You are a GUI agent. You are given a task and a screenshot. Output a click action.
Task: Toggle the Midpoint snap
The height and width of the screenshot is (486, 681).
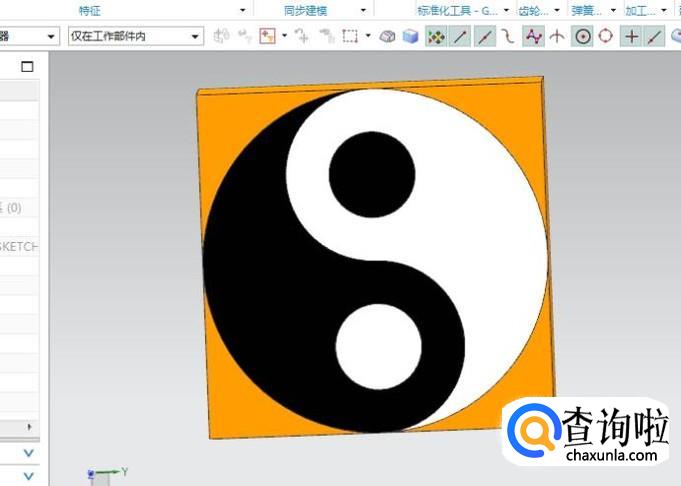(485, 36)
